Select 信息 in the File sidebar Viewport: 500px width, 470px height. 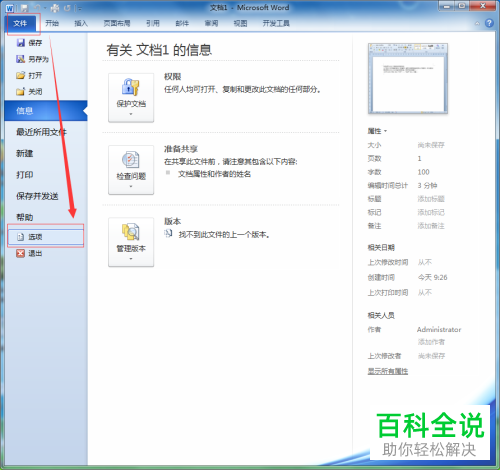[x=46, y=111]
